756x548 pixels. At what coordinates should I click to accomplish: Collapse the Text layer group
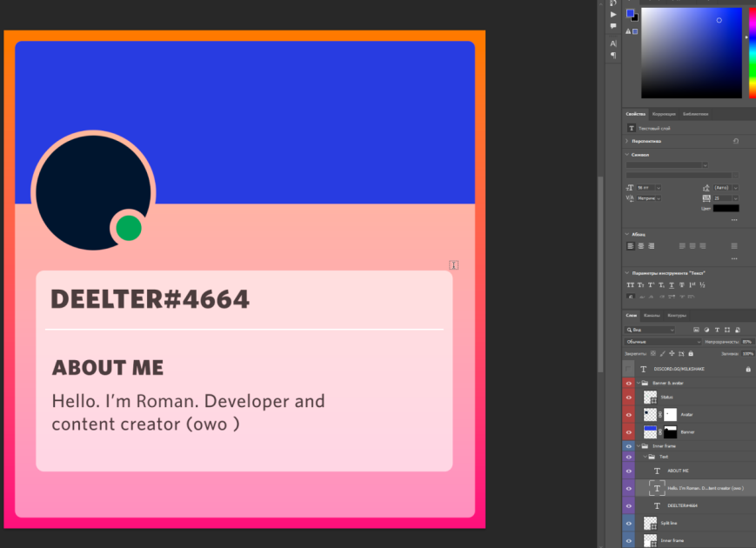(x=646, y=457)
